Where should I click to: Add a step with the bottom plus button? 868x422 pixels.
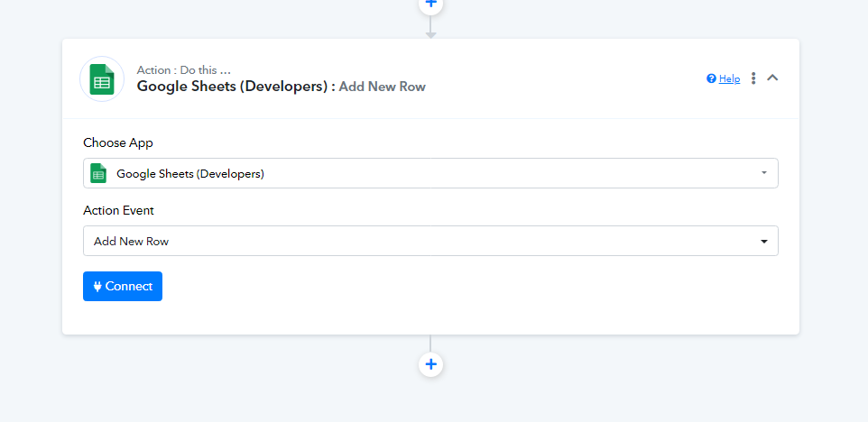pos(430,364)
